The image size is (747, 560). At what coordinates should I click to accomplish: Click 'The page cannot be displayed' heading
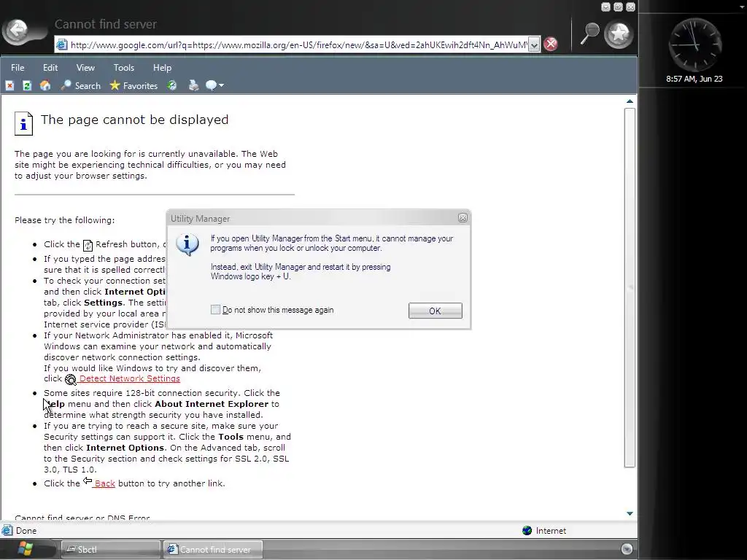click(x=134, y=120)
